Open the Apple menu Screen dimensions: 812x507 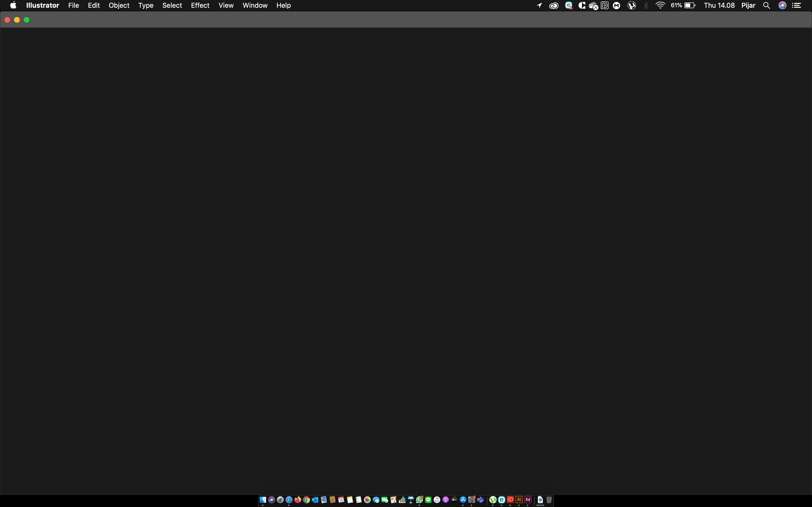pyautogui.click(x=13, y=5)
